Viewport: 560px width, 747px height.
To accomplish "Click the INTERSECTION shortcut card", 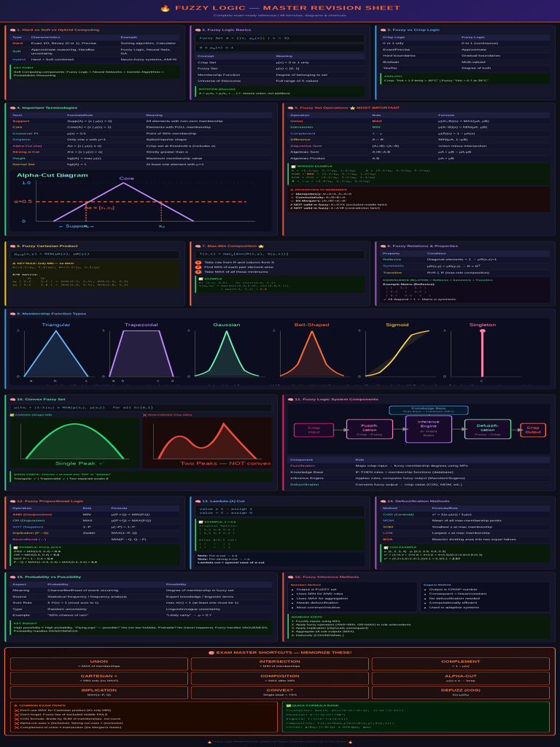I will [280, 664].
